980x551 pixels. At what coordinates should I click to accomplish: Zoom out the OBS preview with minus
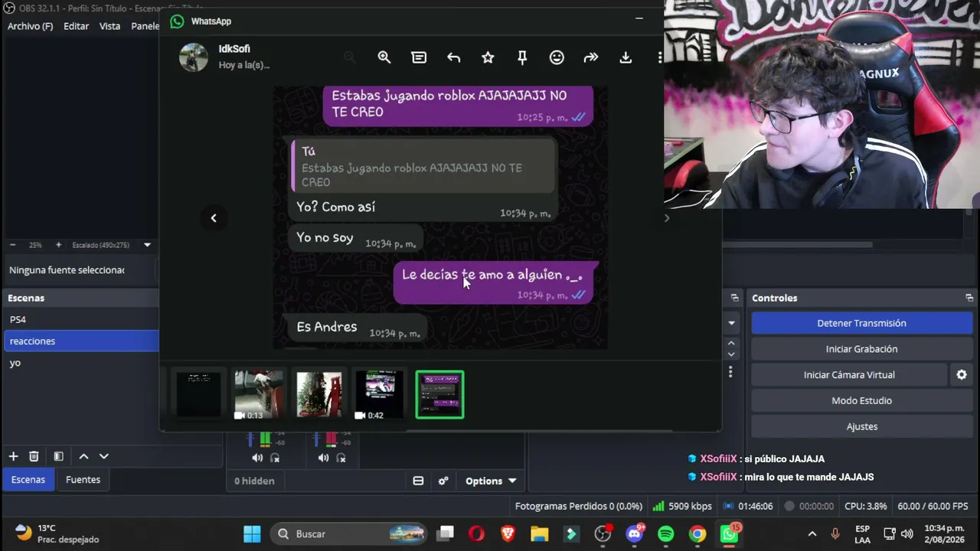(12, 245)
